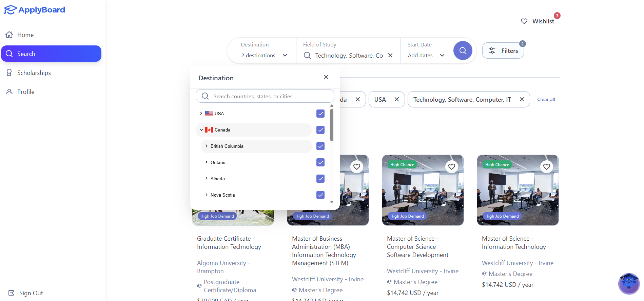Click the destination list scrollbar
Screen dimensions: 644x301
332,125
